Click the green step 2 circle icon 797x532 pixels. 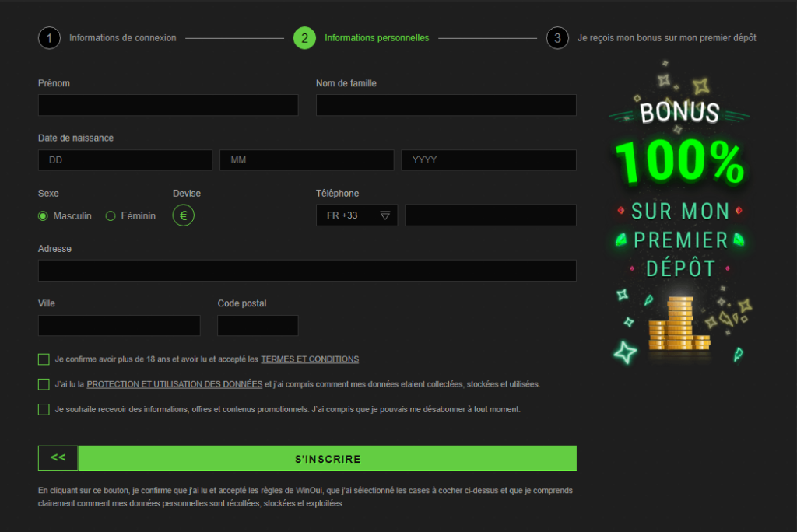click(304, 37)
